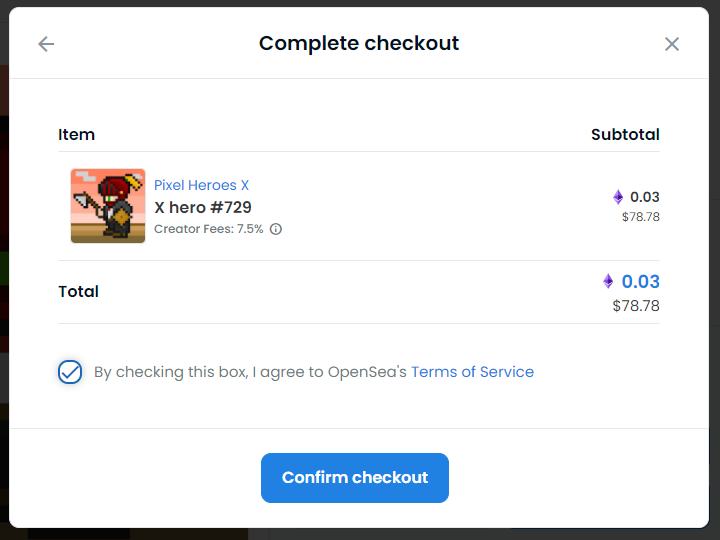This screenshot has height=540, width=720.
Task: Click the Ethereum icon beside the subtotal price
Action: 618,197
